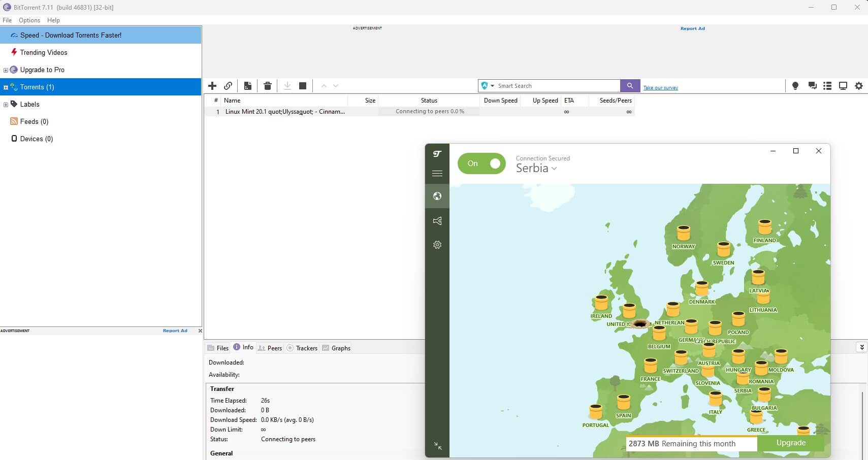Image resolution: width=868 pixels, height=460 pixels.
Task: Open TunnelBear share icon in sidebar
Action: tap(437, 221)
